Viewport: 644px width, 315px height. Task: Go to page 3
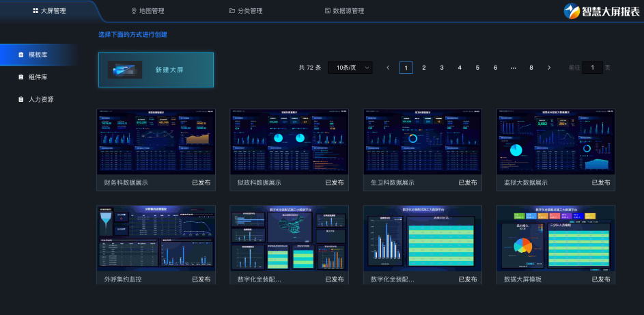coord(442,68)
